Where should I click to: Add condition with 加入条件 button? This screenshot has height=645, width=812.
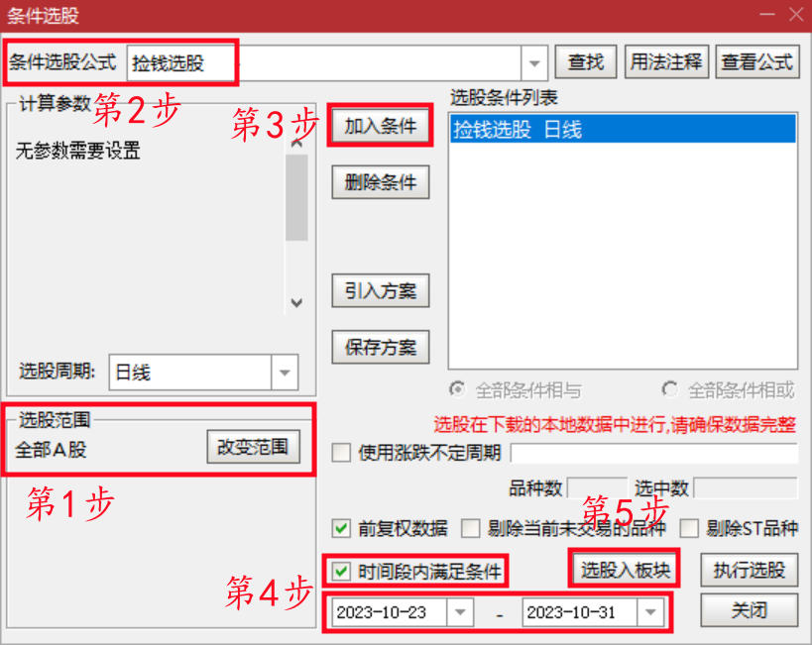point(381,125)
